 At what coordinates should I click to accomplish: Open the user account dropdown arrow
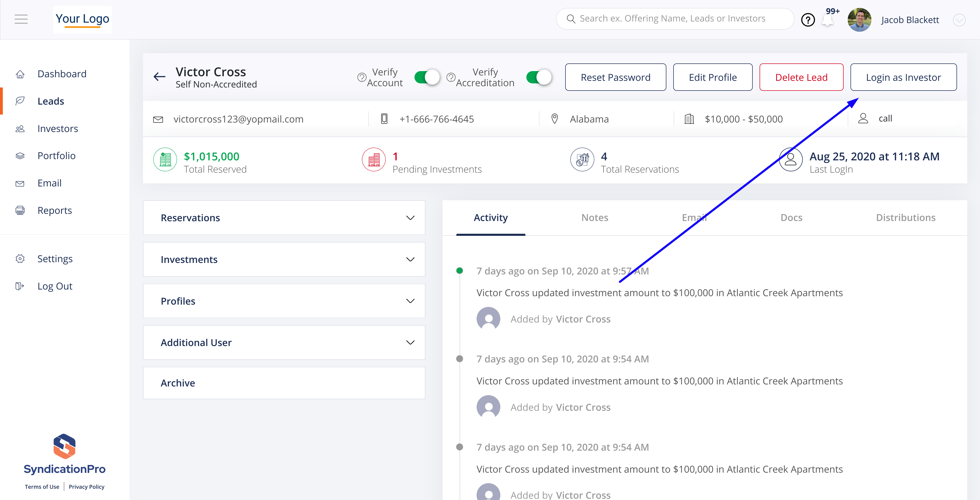959,20
